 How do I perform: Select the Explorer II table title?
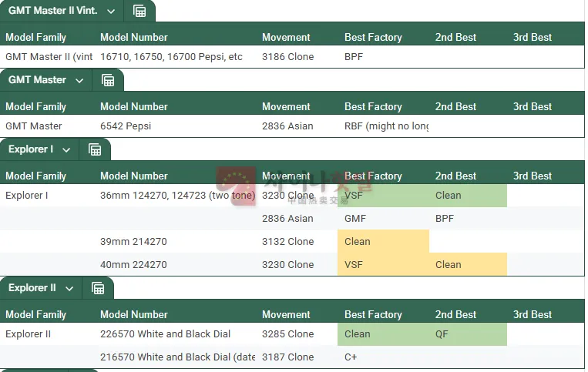32,288
